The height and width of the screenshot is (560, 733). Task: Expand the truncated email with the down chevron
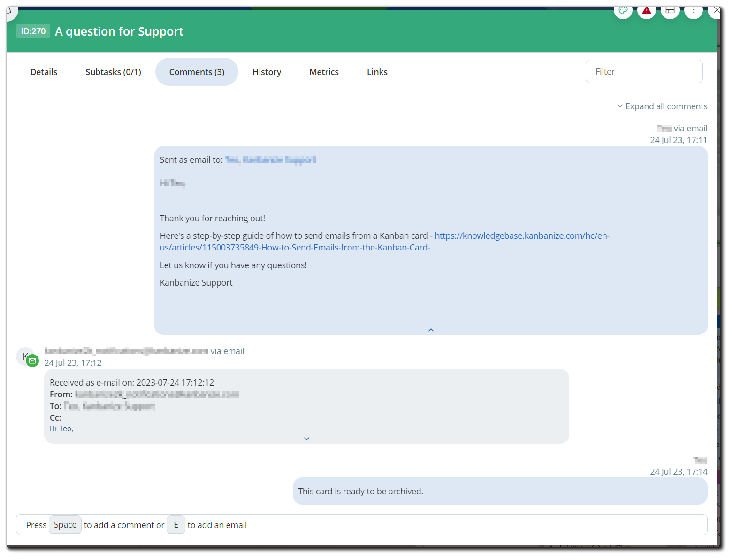pyautogui.click(x=306, y=439)
